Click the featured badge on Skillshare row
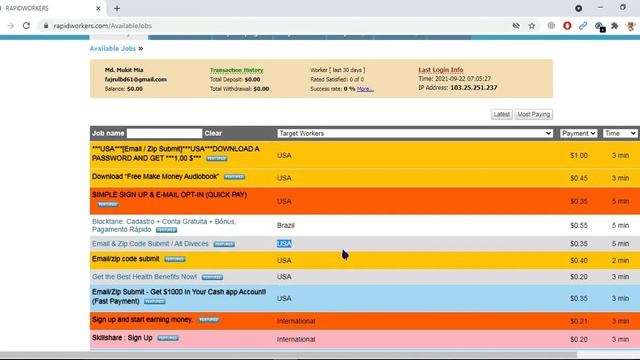The image size is (640, 360). [x=168, y=338]
